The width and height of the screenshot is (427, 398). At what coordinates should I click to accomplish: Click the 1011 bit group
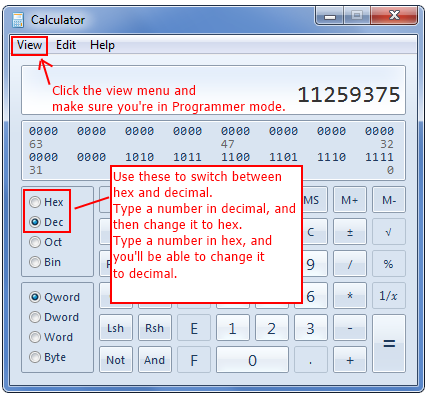(187, 157)
